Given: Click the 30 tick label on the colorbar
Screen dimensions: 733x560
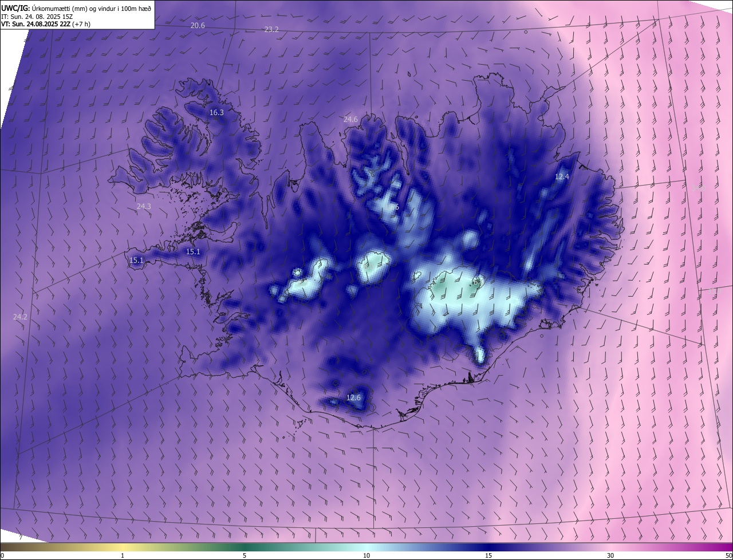Looking at the screenshot, I should (x=610, y=555).
